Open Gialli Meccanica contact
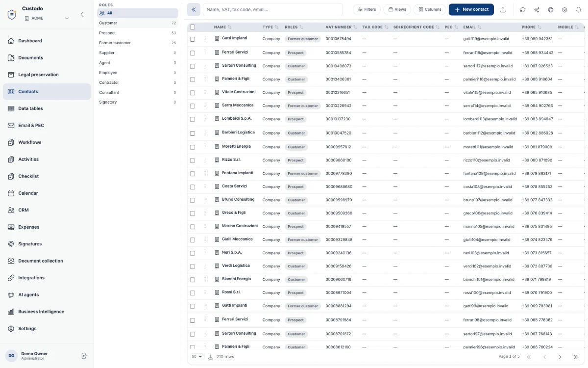 point(237,239)
